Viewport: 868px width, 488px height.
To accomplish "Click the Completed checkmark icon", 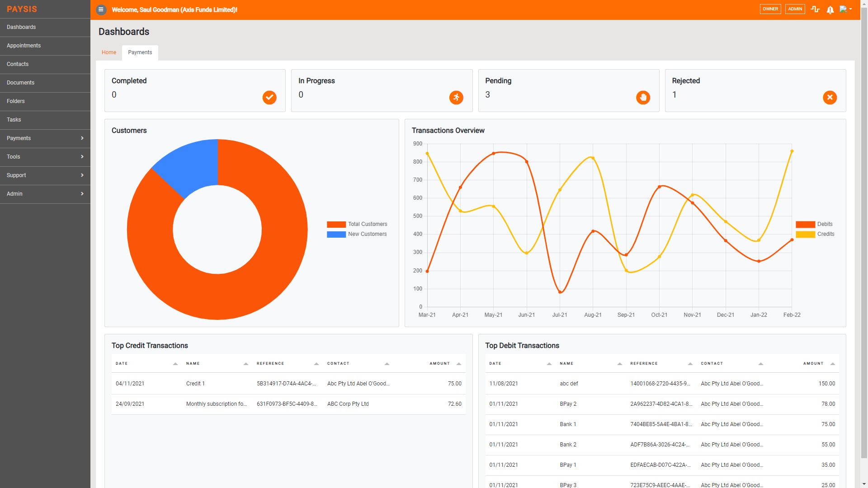I will click(269, 98).
